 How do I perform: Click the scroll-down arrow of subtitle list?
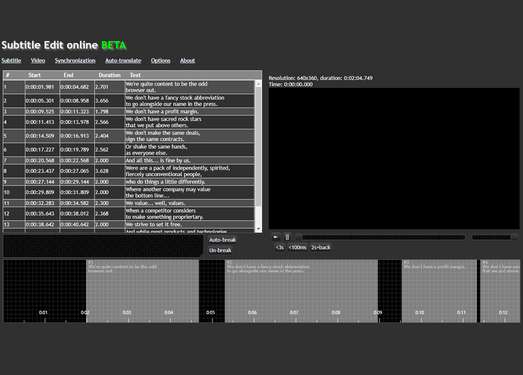pyautogui.click(x=258, y=229)
